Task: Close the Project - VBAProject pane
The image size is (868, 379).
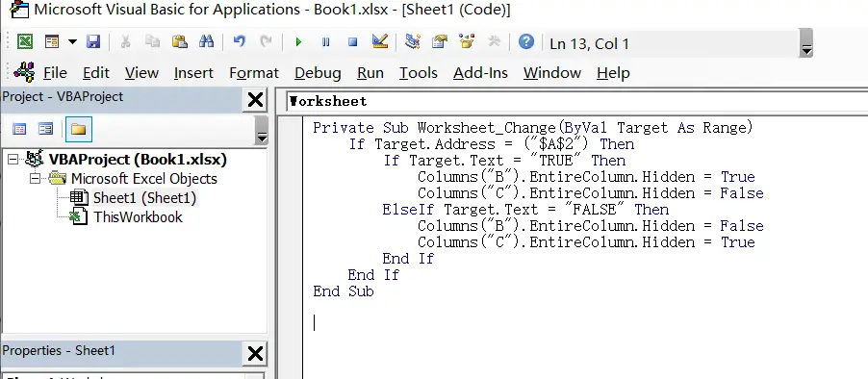Action: pyautogui.click(x=255, y=100)
